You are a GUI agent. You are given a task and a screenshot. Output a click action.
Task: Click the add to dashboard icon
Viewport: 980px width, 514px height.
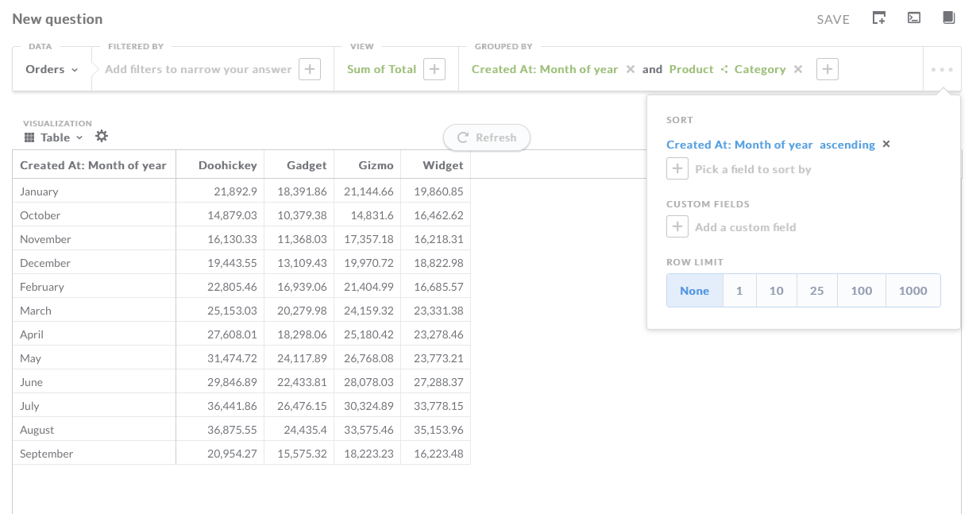point(878,18)
